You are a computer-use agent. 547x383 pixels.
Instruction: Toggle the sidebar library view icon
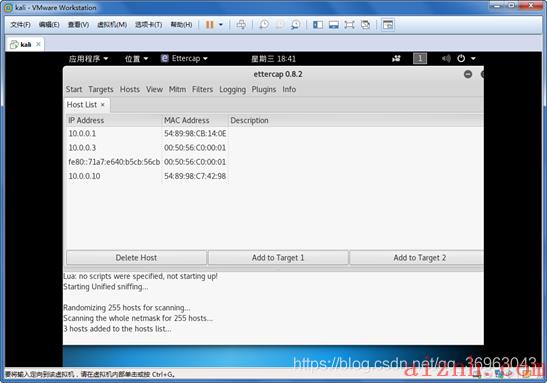tap(318, 25)
